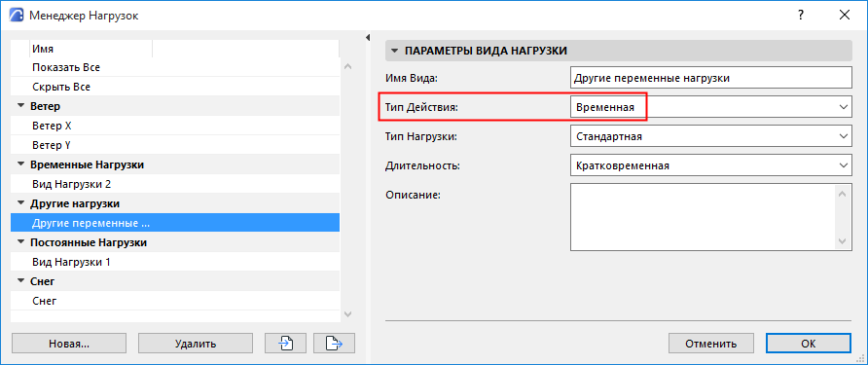Viewport: 868px width, 365px height.
Task: Select the Снег load case row
Action: [x=175, y=301]
